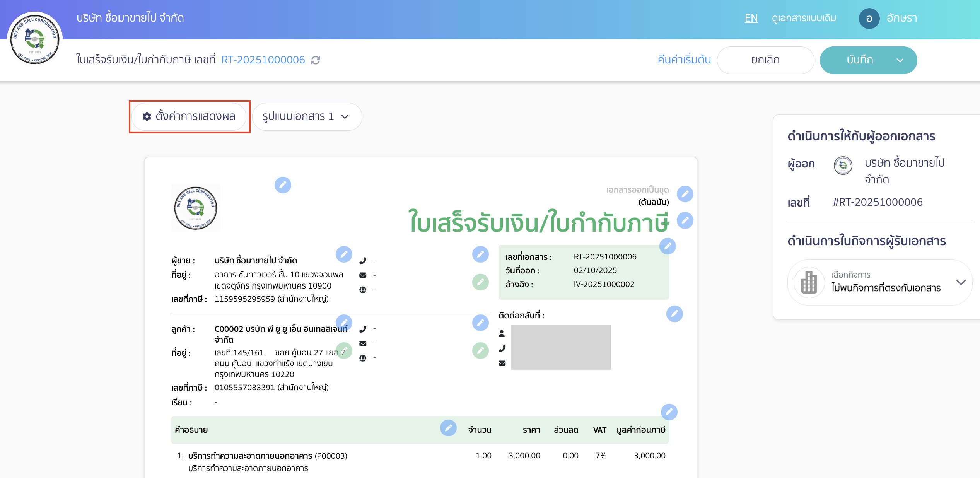Image resolution: width=980 pixels, height=478 pixels.
Task: Edit line items area using bottom pencil icon
Action: pyautogui.click(x=669, y=412)
